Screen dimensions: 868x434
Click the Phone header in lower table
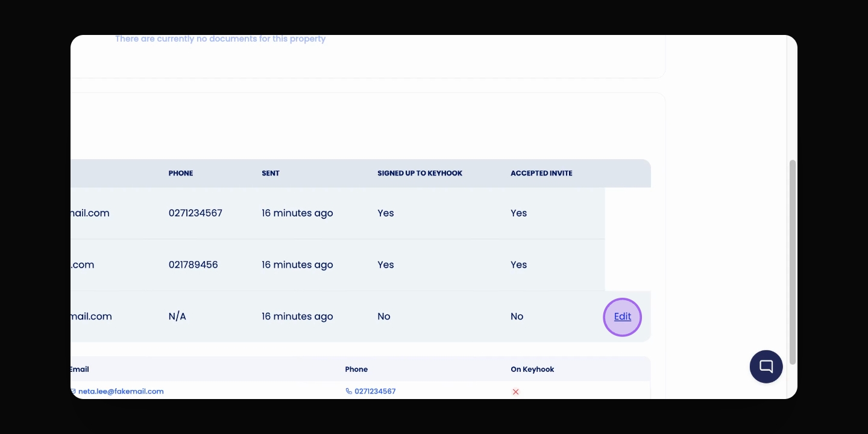356,369
